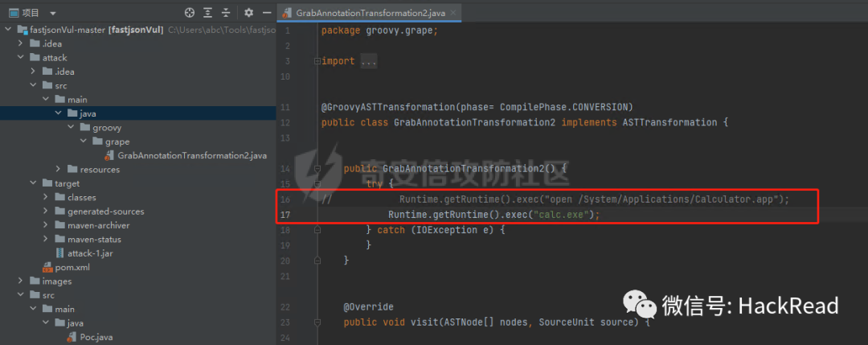Collapse the grape package chevron
This screenshot has height=345, width=868.
pos(83,142)
